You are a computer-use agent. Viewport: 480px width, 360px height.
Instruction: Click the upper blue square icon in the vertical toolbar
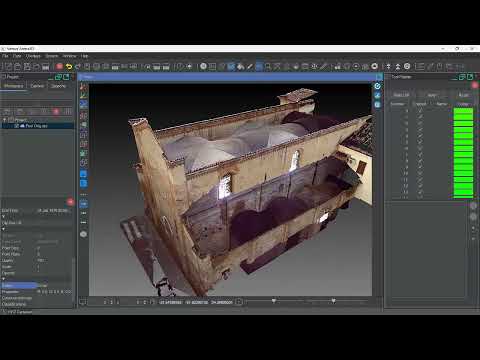point(84,174)
